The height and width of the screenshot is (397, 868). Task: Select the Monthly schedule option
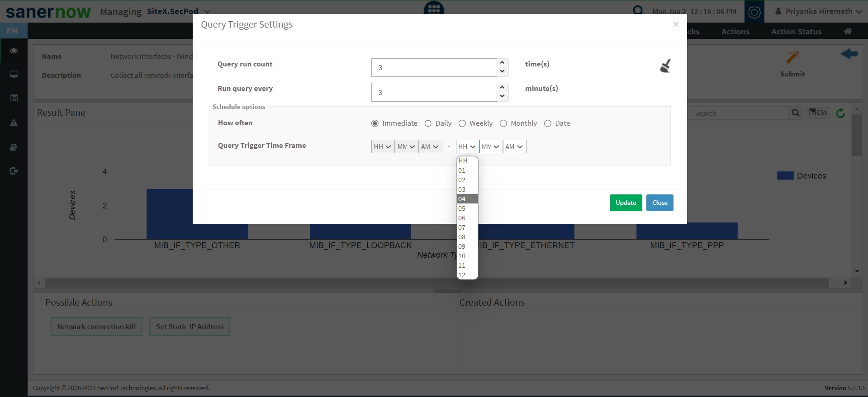tap(503, 123)
